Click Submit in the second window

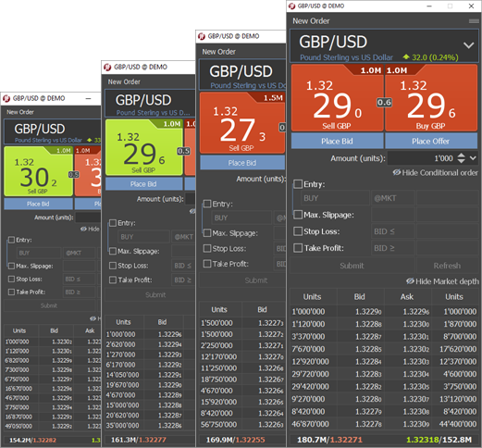155,295
